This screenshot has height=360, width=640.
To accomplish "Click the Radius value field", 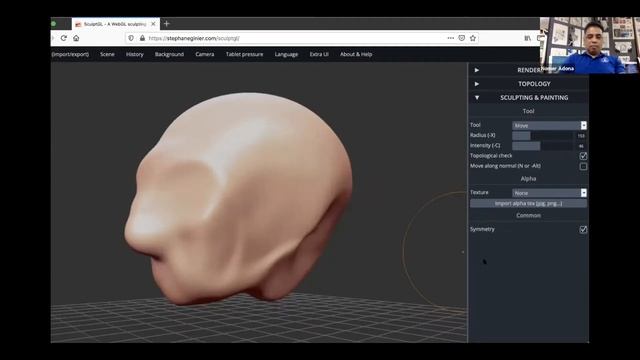I will tap(581, 136).
